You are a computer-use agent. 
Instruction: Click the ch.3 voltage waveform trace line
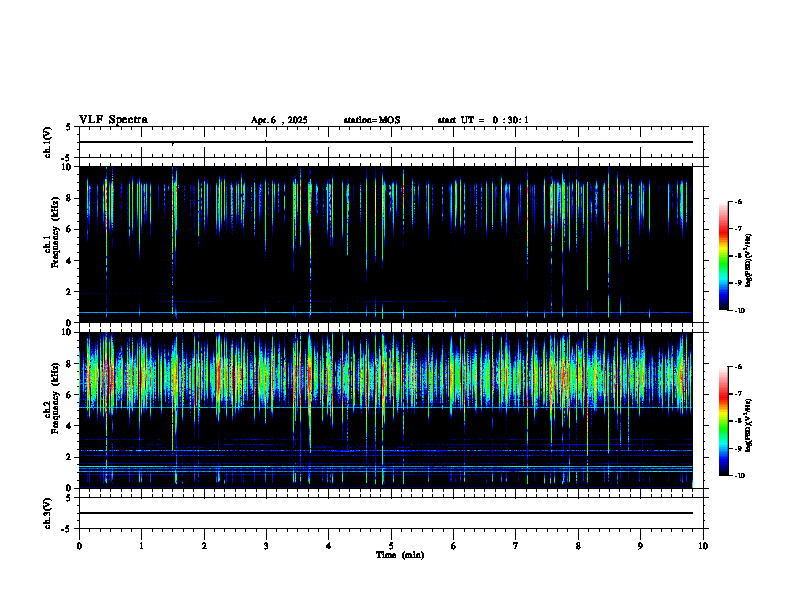pos(386,513)
